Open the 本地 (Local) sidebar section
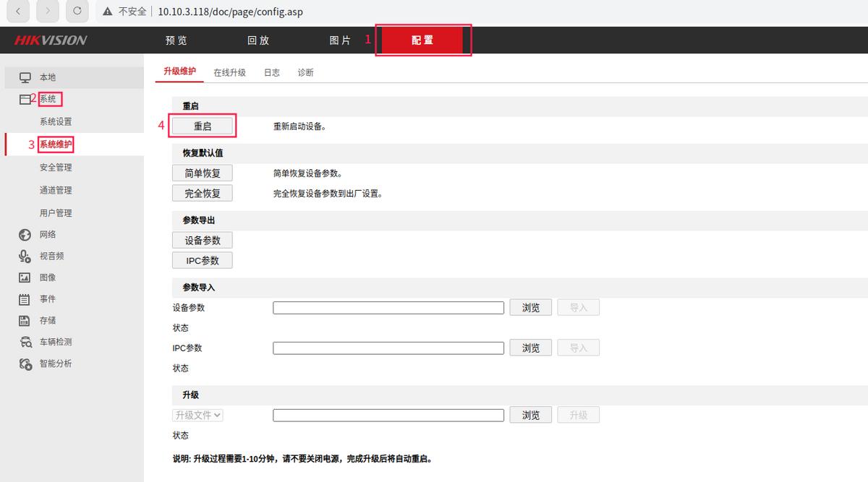The image size is (868, 482). click(47, 77)
